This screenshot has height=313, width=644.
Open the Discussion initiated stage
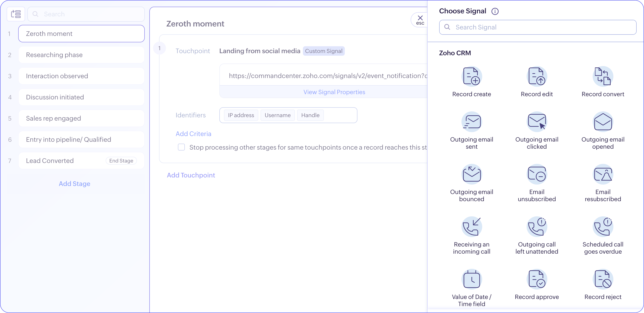[81, 97]
